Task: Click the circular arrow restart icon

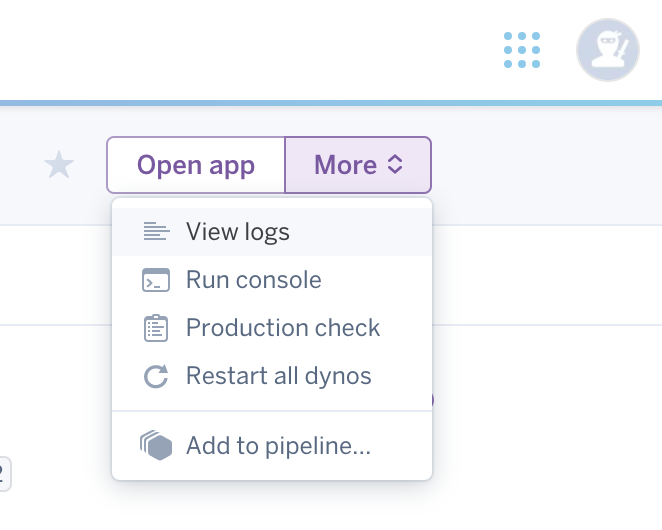Action: [x=156, y=377]
